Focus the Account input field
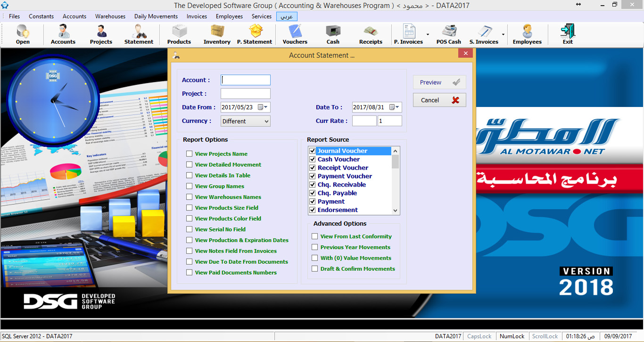This screenshot has height=342, width=644. 246,80
